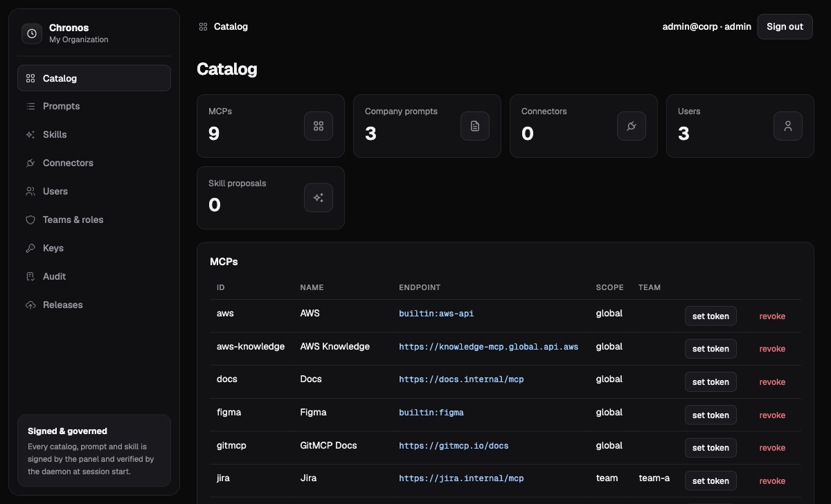Image resolution: width=831 pixels, height=504 pixels.
Task: Click the https://jira.internal/mcp endpoint
Action: point(461,478)
